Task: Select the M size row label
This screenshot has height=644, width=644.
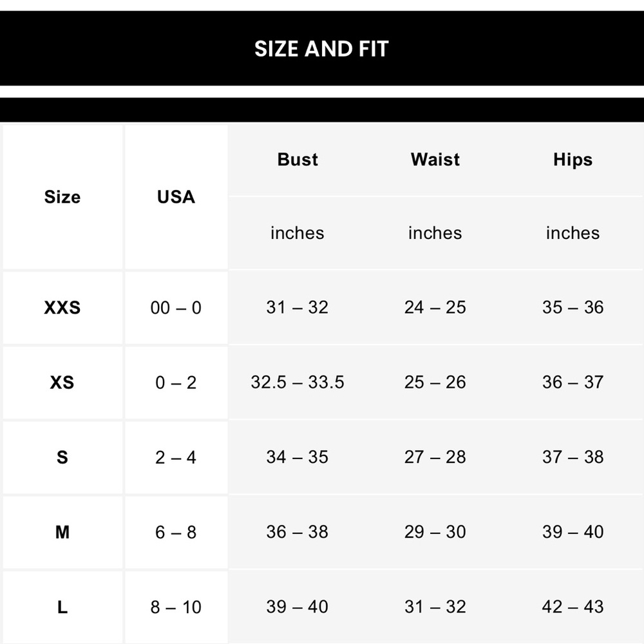Action: pyautogui.click(x=62, y=532)
